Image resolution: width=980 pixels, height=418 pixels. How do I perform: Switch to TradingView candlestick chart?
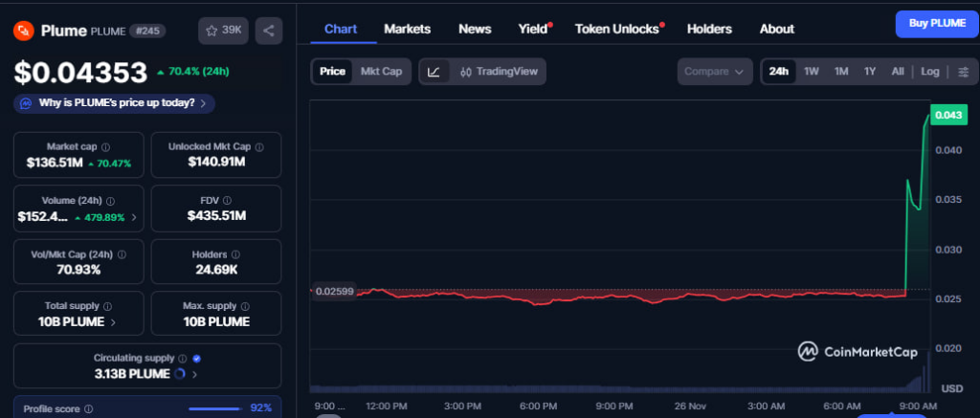[x=498, y=71]
